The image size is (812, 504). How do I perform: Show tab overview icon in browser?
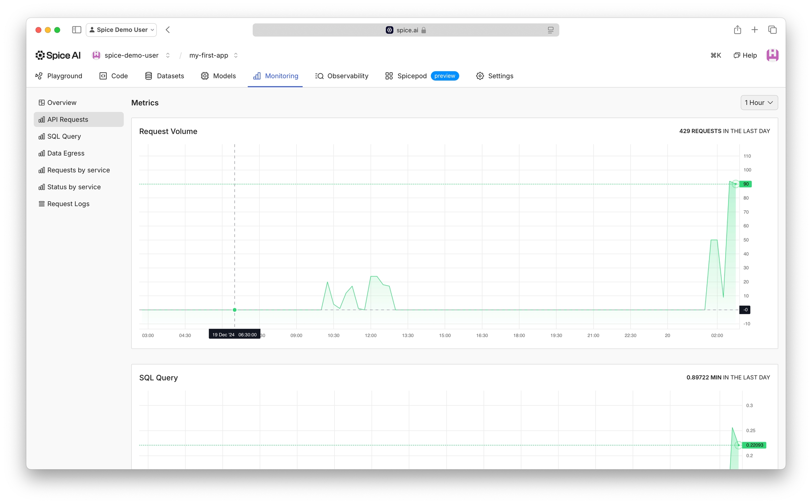point(772,30)
